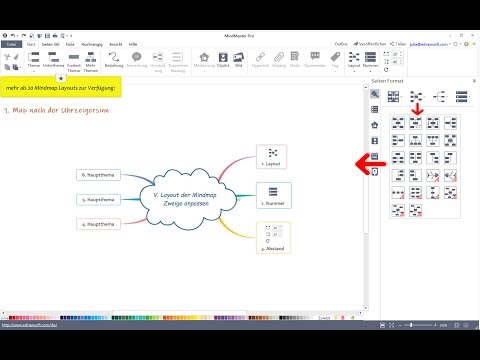Click the Kommentar speech bubble icon
The image size is (480, 360).
click(x=315, y=56)
